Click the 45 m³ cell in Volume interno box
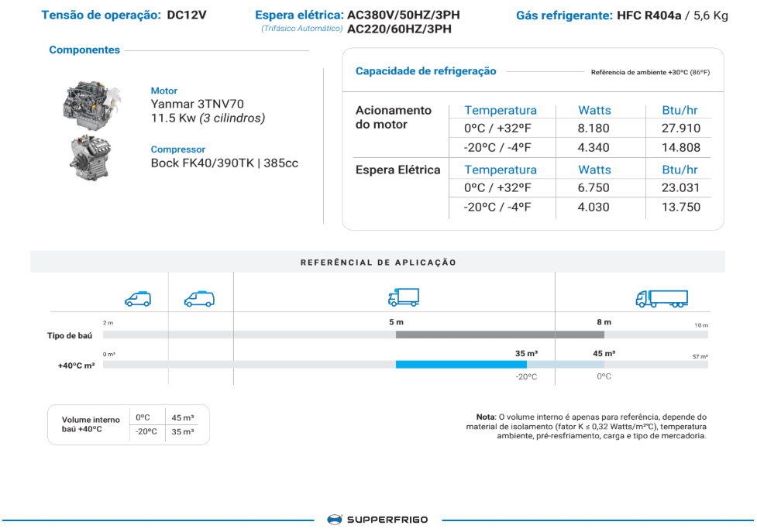 coord(182,417)
